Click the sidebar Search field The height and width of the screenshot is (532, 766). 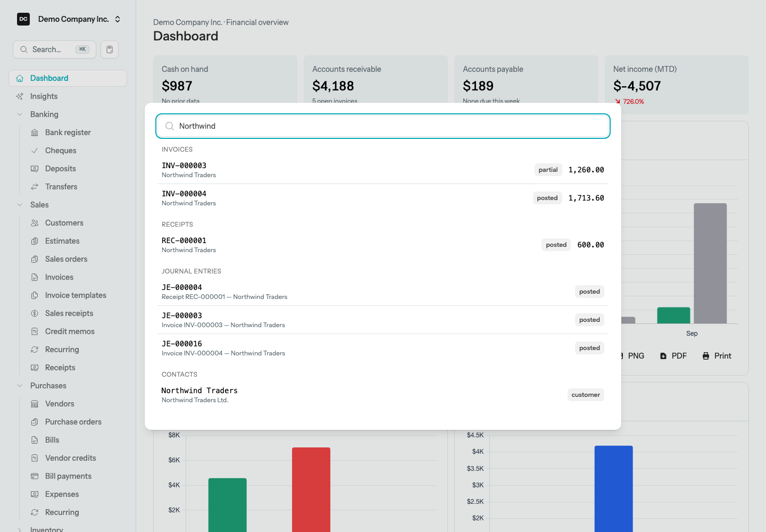[x=54, y=49]
